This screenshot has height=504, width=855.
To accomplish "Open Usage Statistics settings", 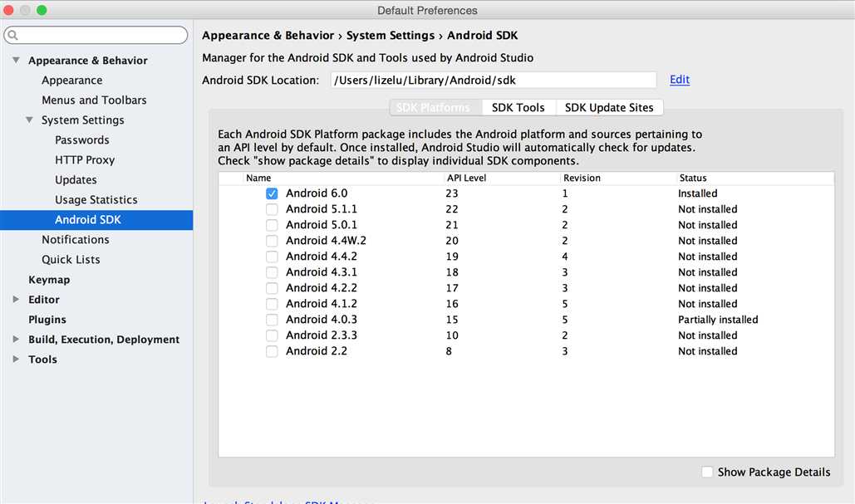I will [x=96, y=200].
